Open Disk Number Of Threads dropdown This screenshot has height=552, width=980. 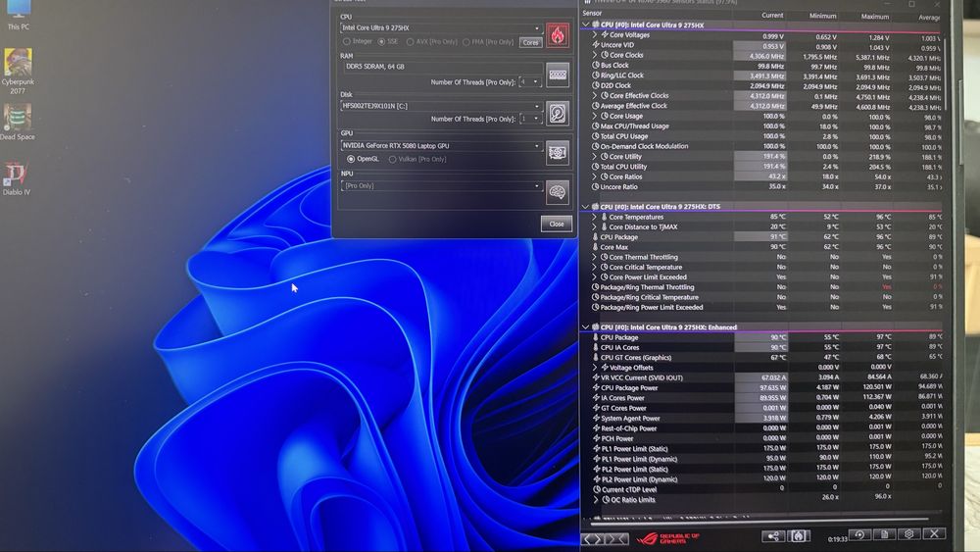529,119
